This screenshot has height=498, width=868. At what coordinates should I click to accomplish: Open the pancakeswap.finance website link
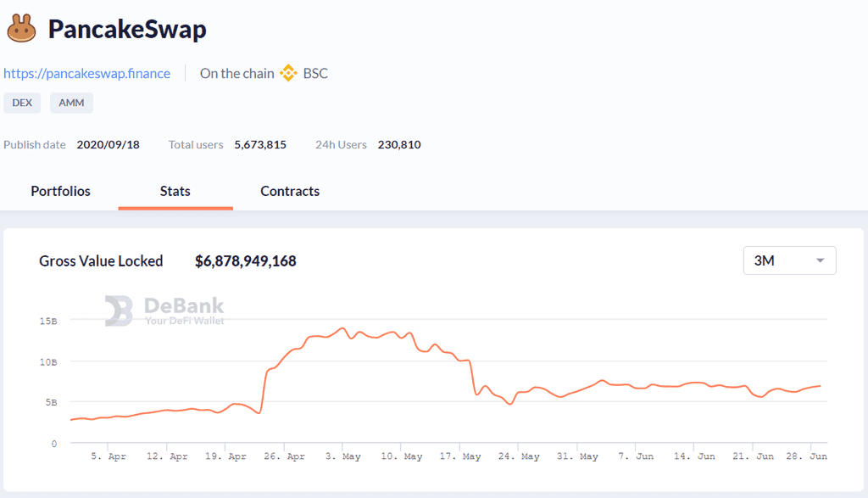(x=87, y=74)
